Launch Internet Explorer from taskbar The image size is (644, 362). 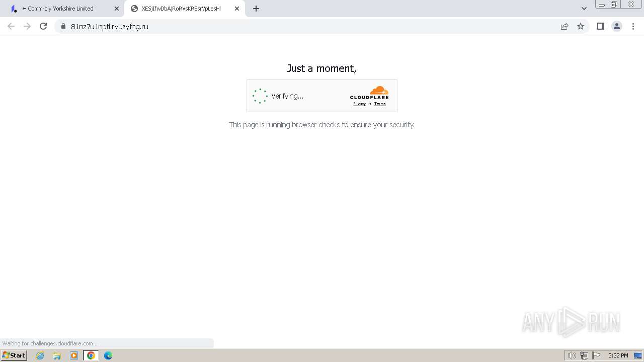point(40,355)
